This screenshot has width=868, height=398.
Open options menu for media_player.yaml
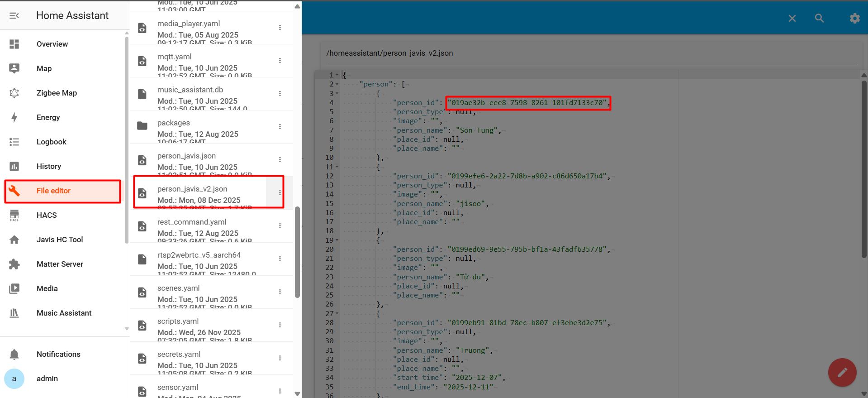(280, 27)
